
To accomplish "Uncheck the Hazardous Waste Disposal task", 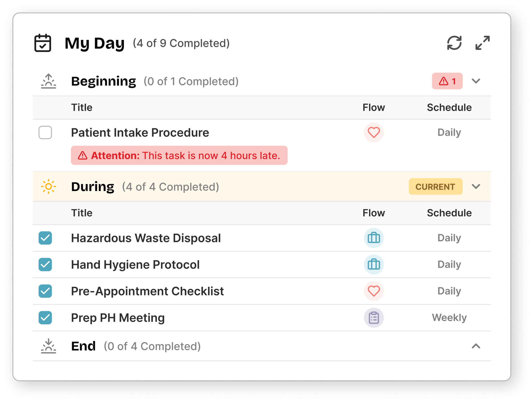I will click(x=45, y=238).
